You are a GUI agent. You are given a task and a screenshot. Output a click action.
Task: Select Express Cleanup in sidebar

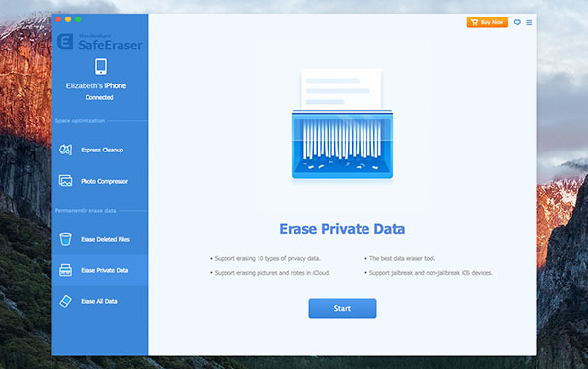102,150
